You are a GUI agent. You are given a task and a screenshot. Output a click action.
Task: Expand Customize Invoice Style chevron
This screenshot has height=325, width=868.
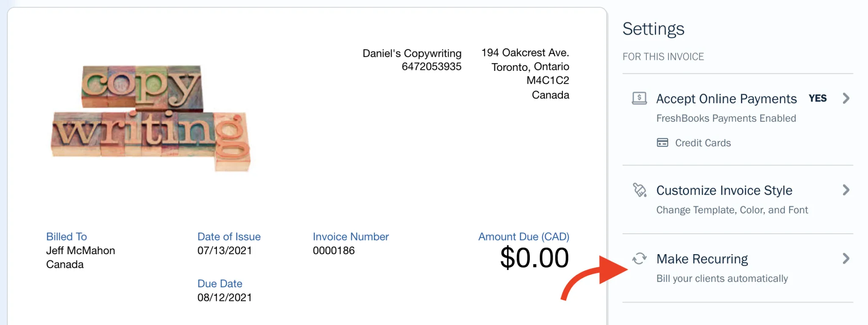(x=846, y=190)
